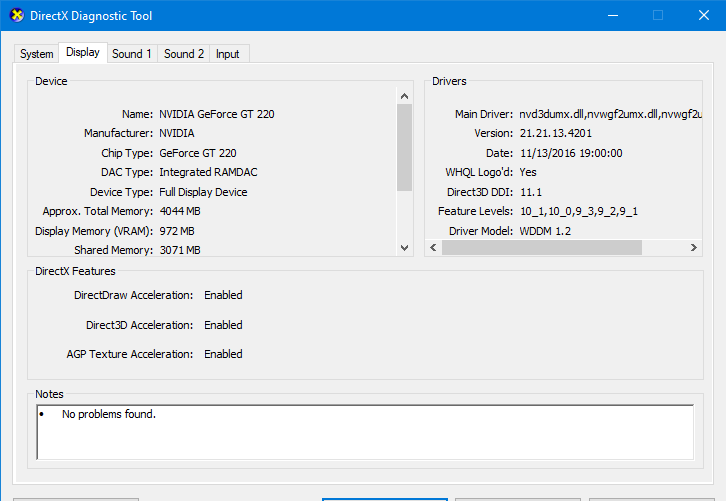Screen dimensions: 726x501
Task: Click the Device panel vertical scrollbar thumb
Action: point(404,148)
